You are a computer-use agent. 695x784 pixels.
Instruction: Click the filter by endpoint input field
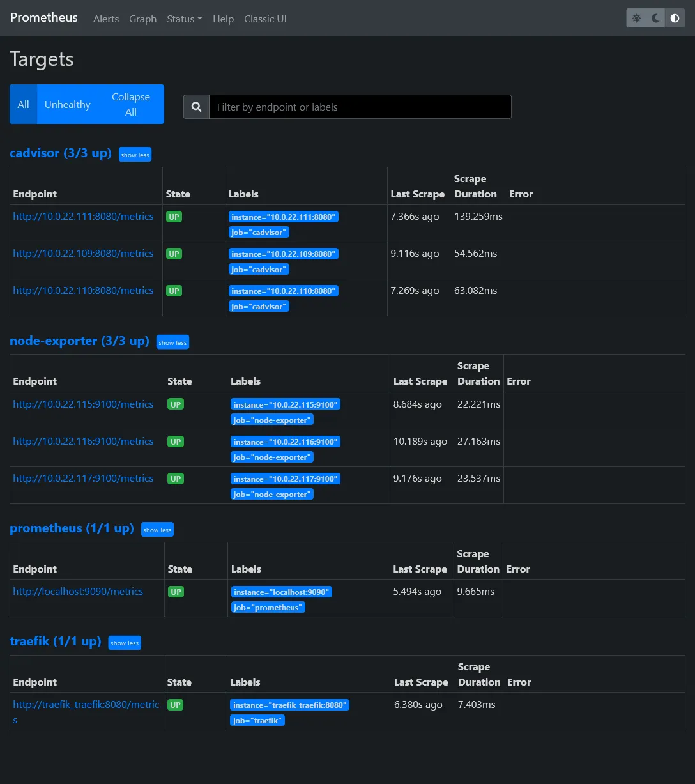click(360, 107)
